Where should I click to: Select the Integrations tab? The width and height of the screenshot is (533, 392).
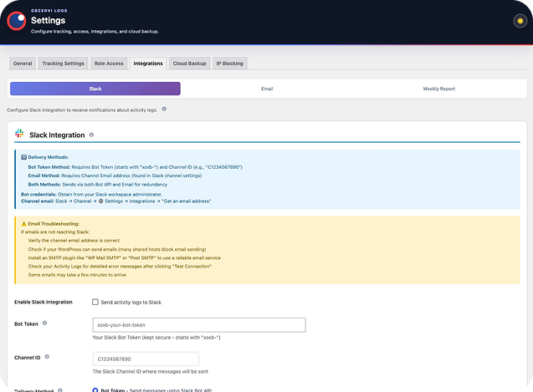(148, 64)
